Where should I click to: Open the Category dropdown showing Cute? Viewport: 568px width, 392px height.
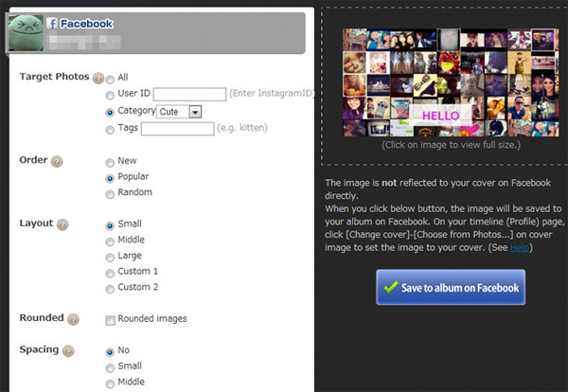[x=180, y=112]
